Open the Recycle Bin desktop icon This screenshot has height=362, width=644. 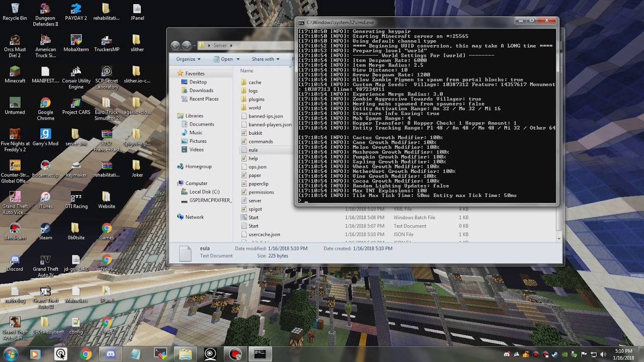[15, 12]
